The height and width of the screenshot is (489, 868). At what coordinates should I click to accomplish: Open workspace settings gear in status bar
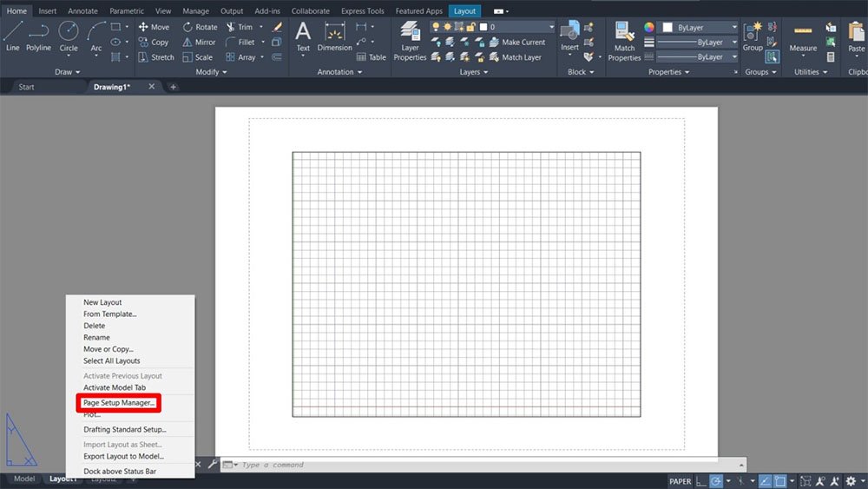[851, 481]
